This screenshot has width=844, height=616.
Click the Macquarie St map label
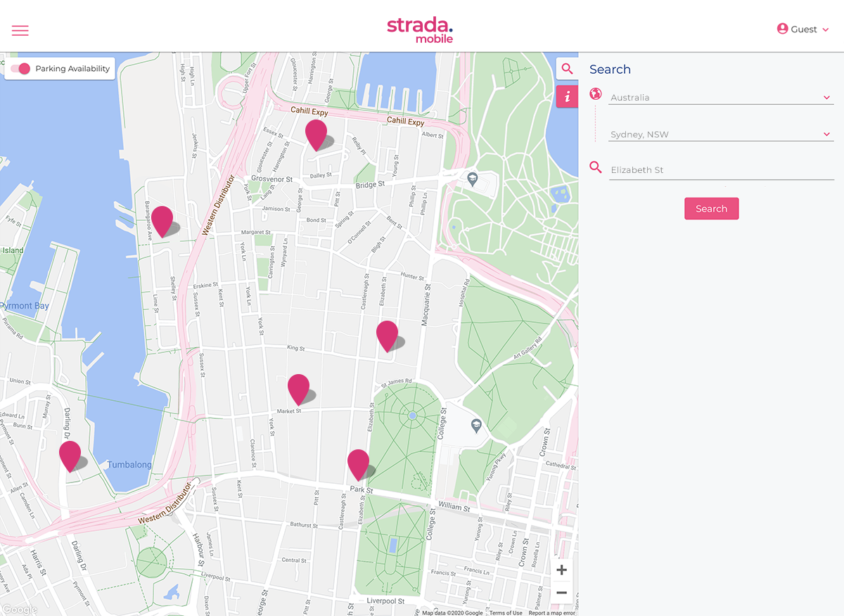point(426,305)
